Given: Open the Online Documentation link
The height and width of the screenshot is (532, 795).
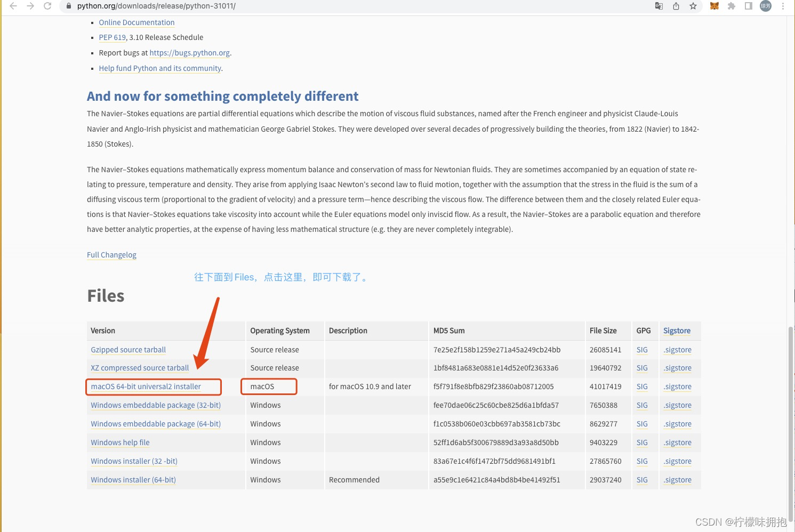Looking at the screenshot, I should pyautogui.click(x=136, y=22).
